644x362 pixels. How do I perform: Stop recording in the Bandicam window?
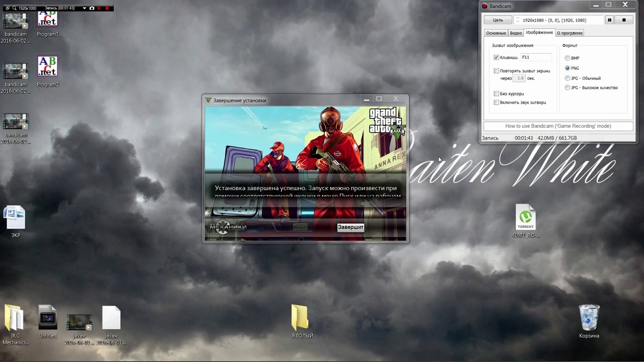(x=624, y=20)
